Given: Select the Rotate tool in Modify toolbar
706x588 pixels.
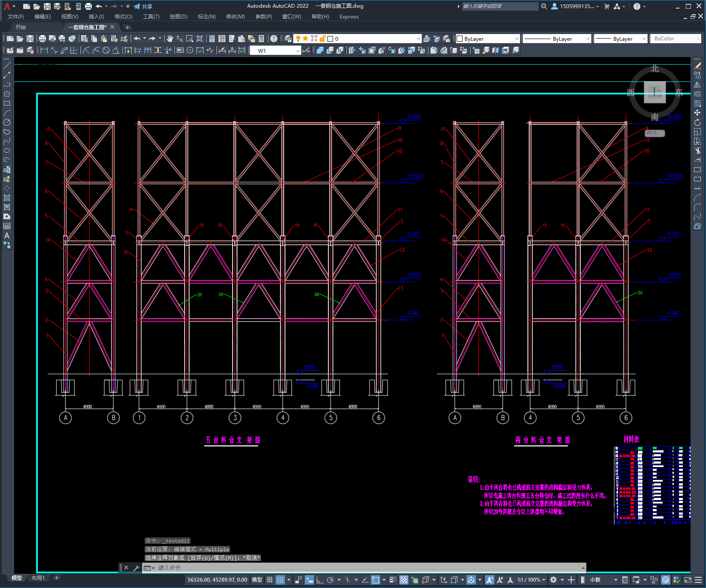Looking at the screenshot, I should (x=697, y=122).
